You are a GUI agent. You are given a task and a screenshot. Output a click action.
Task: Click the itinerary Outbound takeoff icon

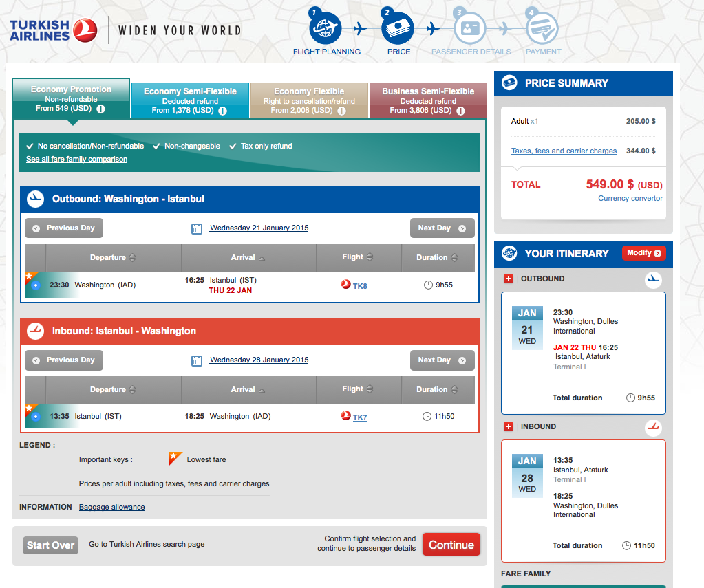653,280
